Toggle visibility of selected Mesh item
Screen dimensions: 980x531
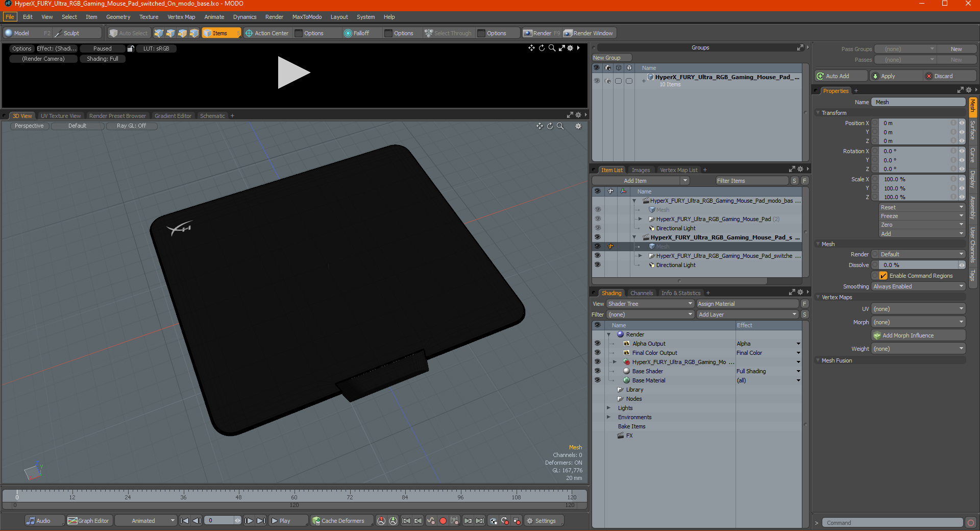(x=597, y=247)
